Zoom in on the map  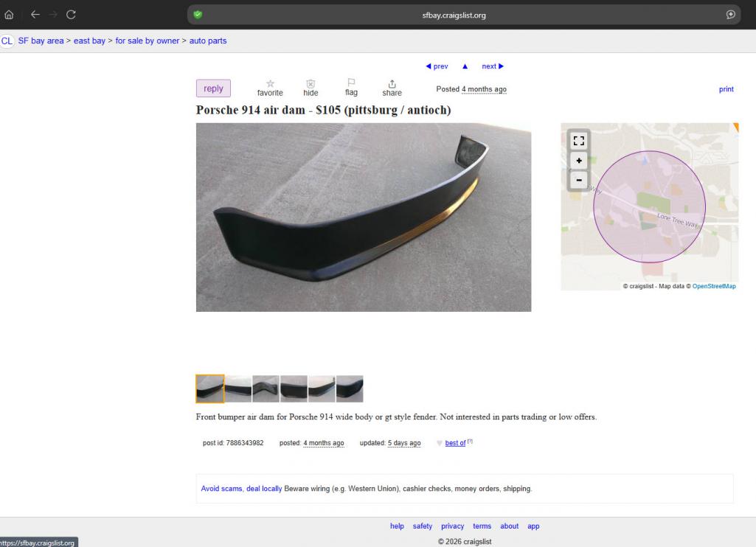578,161
